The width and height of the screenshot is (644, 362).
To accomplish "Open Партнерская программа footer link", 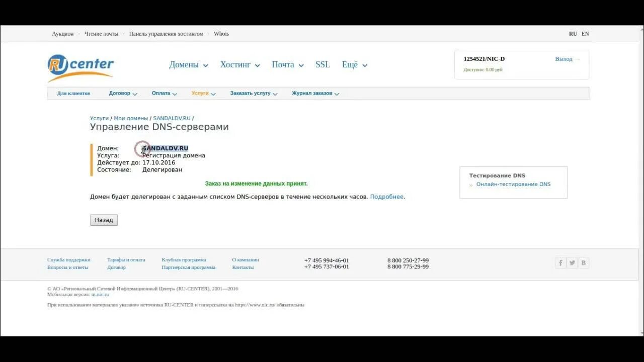I will (189, 267).
